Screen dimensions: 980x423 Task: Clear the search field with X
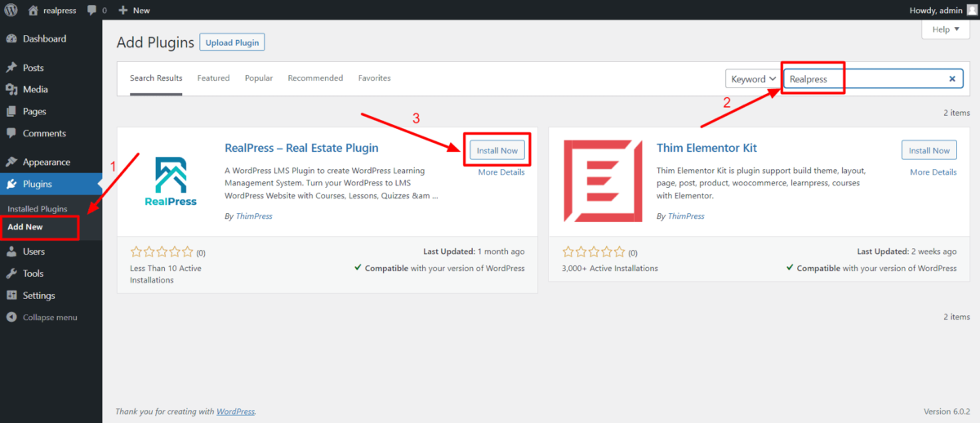(x=951, y=79)
